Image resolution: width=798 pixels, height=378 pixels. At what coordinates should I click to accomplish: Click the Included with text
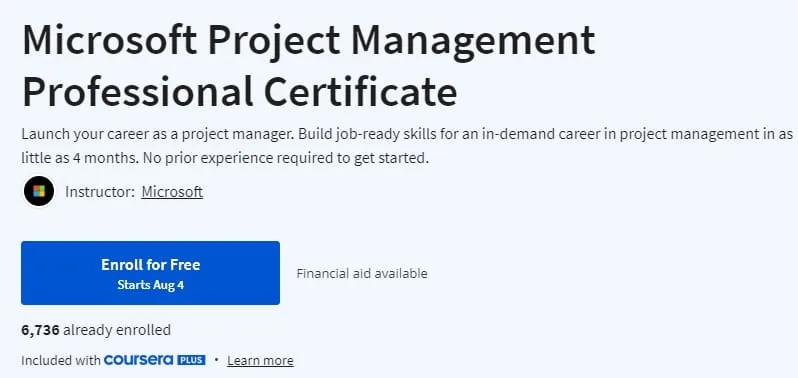[61, 361]
